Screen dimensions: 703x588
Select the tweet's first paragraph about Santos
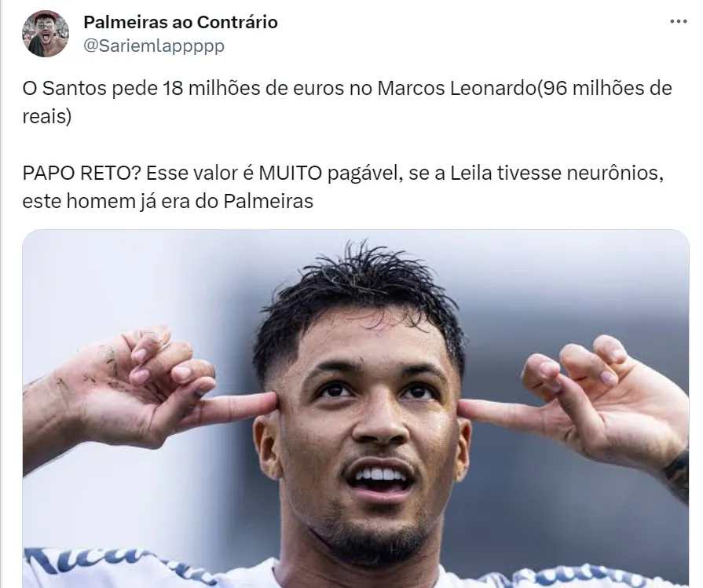pos(347,102)
